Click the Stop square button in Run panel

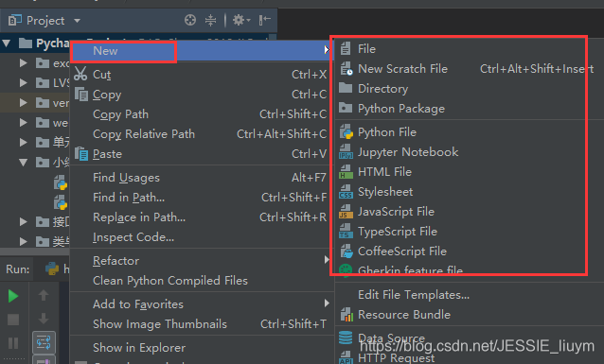(13, 320)
